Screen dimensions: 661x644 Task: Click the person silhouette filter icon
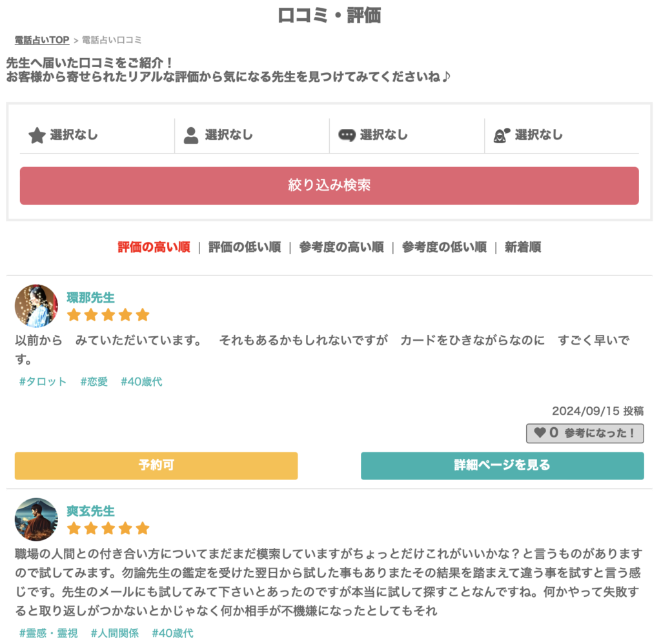pos(191,136)
